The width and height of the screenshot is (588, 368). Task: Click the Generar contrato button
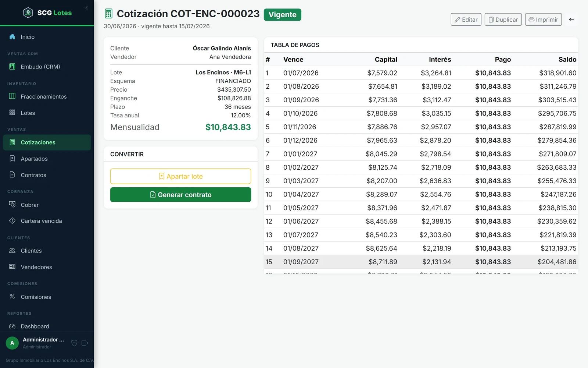tap(180, 195)
